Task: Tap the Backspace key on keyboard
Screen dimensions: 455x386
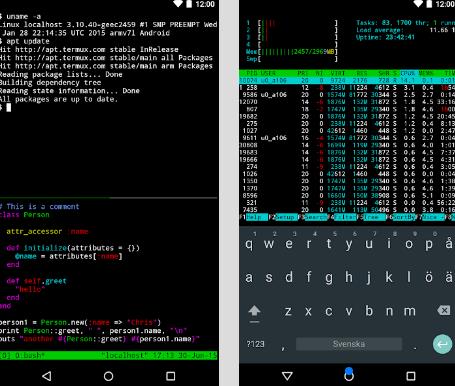Action: [444, 311]
